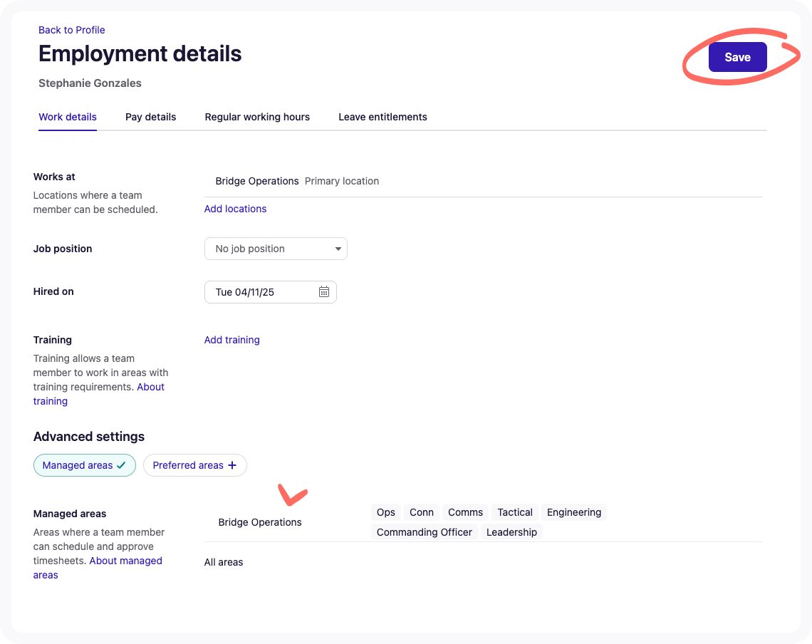Select the Ops area tag
This screenshot has width=812, height=644.
coord(386,512)
